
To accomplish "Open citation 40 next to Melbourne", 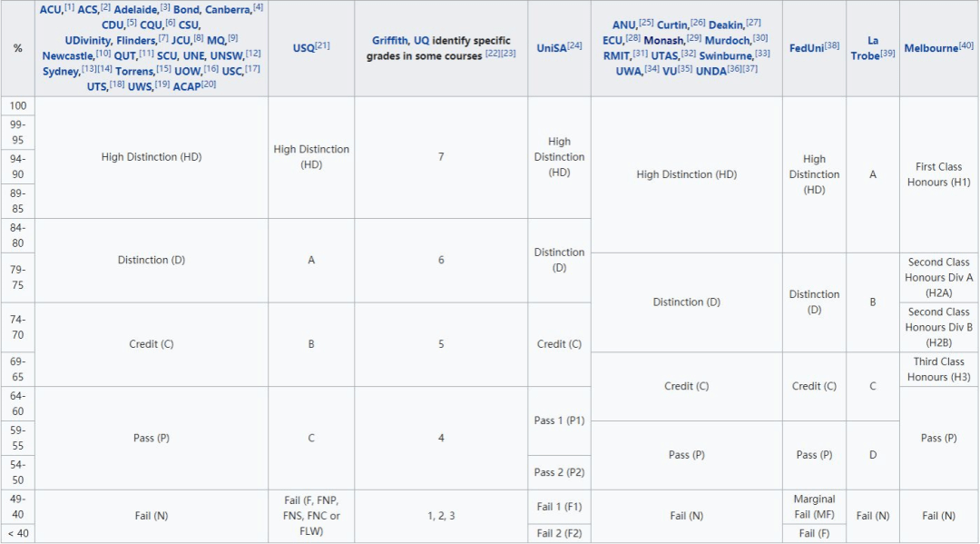I will [x=966, y=45].
